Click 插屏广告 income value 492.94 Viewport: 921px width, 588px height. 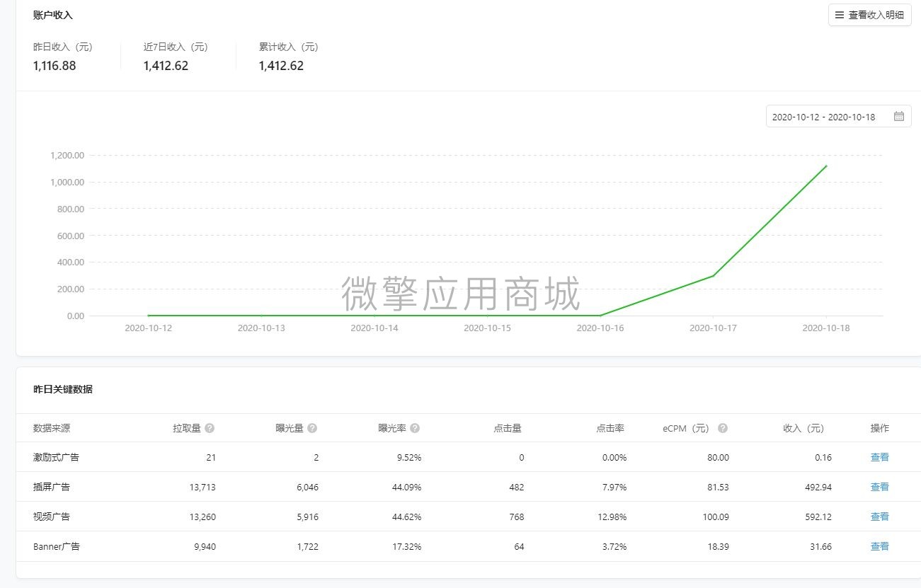(x=818, y=487)
